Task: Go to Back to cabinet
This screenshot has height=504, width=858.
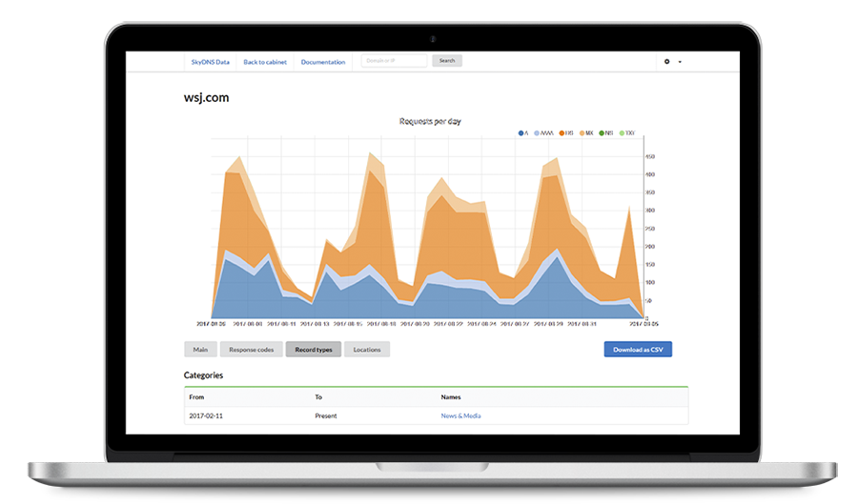Action: pos(265,62)
